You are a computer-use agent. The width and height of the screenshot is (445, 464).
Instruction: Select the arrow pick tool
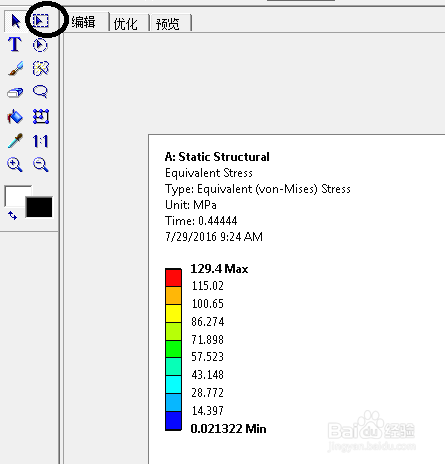click(x=15, y=21)
